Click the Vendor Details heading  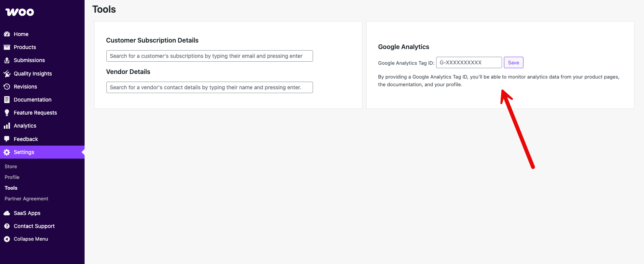click(128, 72)
